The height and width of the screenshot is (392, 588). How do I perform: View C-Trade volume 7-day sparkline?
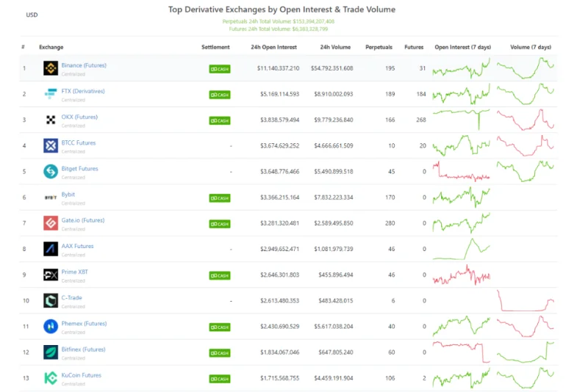point(526,301)
